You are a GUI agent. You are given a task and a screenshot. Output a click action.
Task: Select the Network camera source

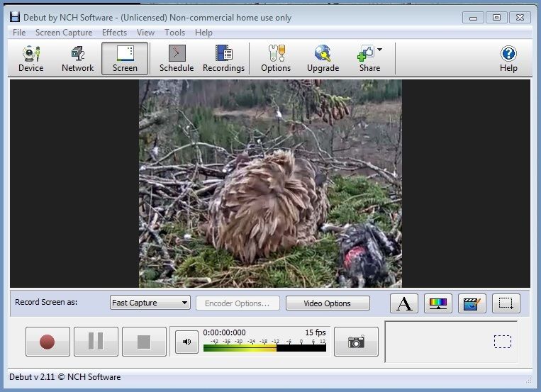77,59
